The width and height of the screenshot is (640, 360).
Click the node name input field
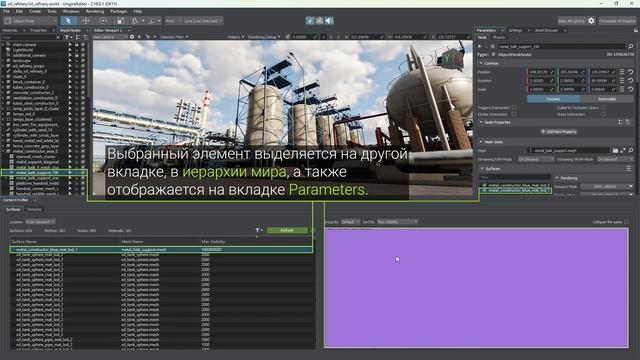click(561, 47)
